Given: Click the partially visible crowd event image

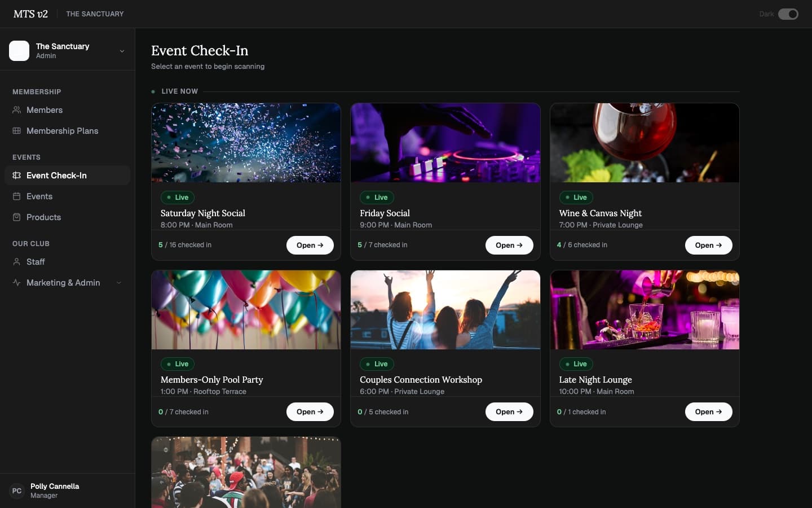Looking at the screenshot, I should pos(246,472).
